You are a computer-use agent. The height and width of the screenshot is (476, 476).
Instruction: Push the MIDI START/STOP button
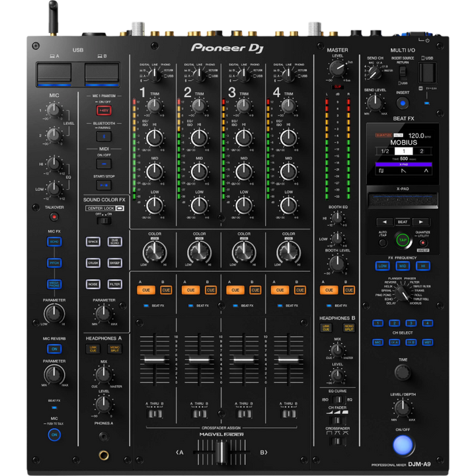tap(104, 185)
